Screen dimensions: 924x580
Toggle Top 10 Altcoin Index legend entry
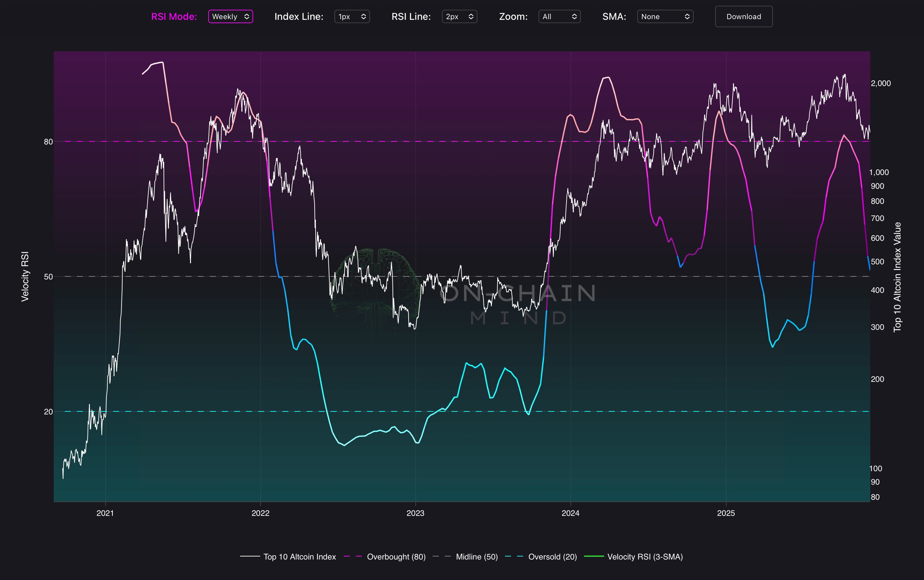[x=299, y=556]
